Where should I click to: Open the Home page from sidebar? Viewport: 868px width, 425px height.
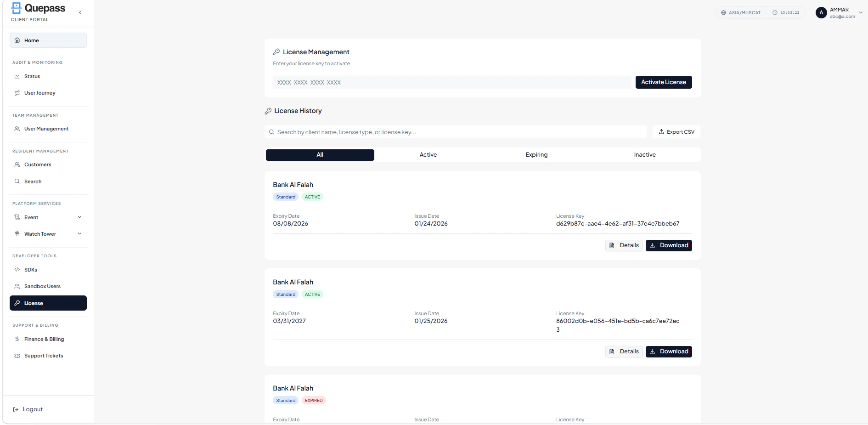pyautogui.click(x=48, y=40)
